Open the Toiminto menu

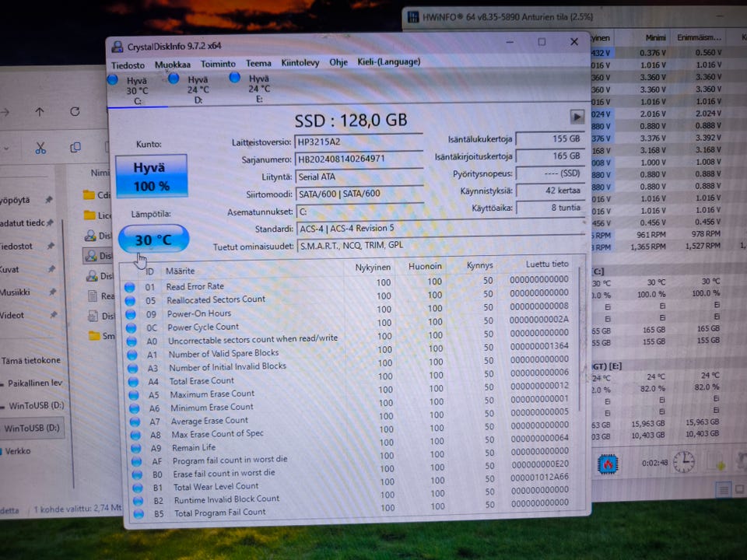218,64
